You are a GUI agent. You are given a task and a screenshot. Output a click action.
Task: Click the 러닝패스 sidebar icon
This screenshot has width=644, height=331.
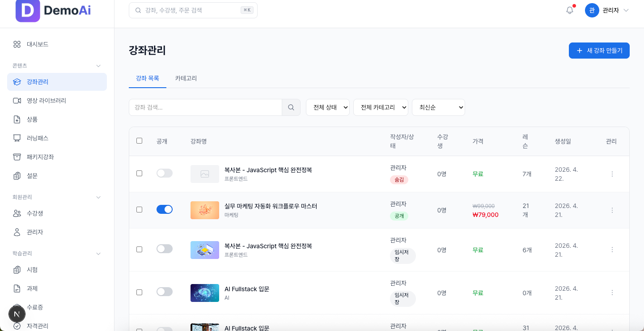point(17,138)
